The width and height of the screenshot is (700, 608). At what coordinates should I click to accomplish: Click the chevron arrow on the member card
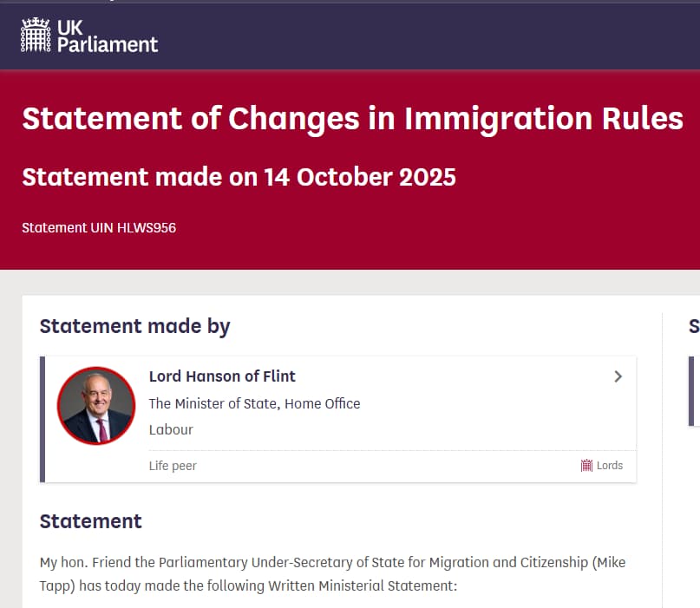point(618,376)
